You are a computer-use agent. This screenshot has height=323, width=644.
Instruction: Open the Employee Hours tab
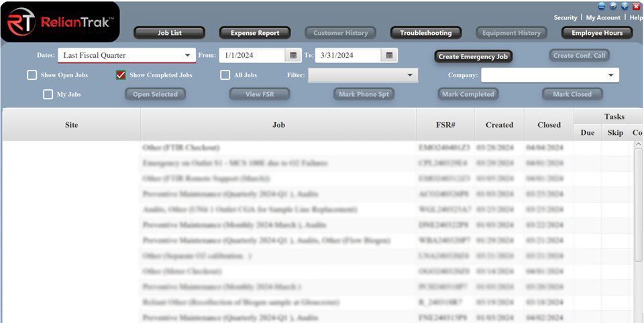pyautogui.click(x=597, y=33)
